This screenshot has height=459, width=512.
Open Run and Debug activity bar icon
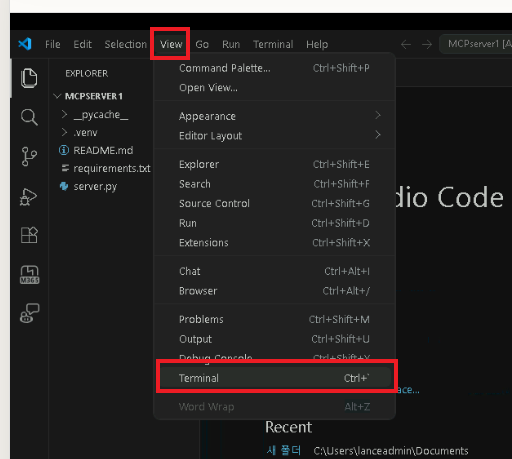tap(29, 197)
